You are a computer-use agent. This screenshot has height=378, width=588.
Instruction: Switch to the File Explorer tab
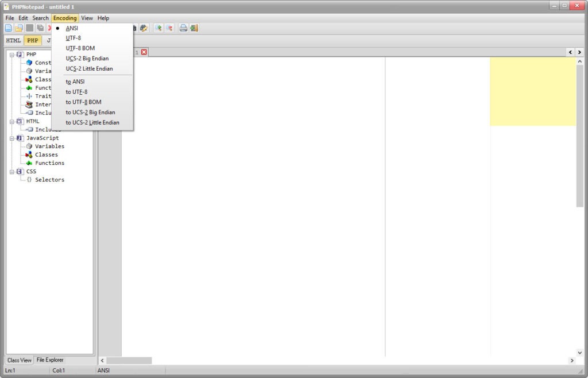click(50, 360)
